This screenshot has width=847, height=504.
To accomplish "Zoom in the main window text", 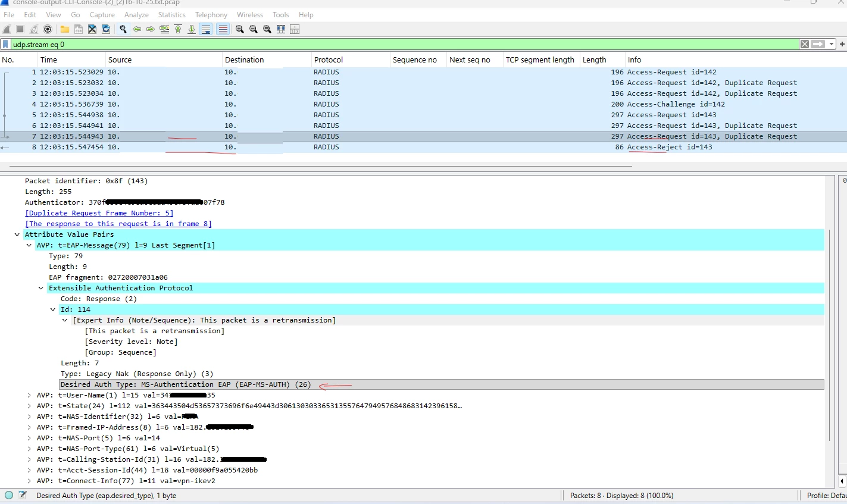I will click(240, 29).
